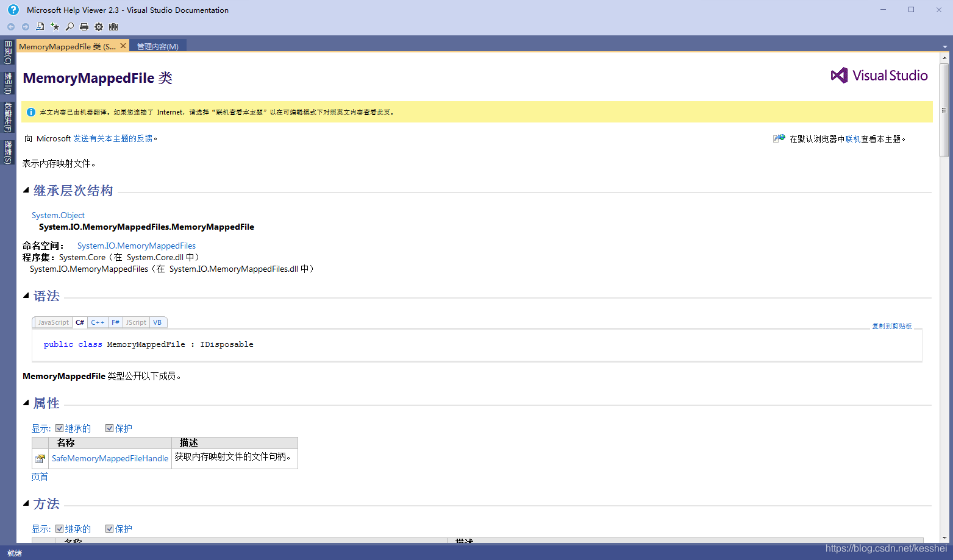Select the C# code tab
Viewport: 953px width, 560px height.
point(80,322)
